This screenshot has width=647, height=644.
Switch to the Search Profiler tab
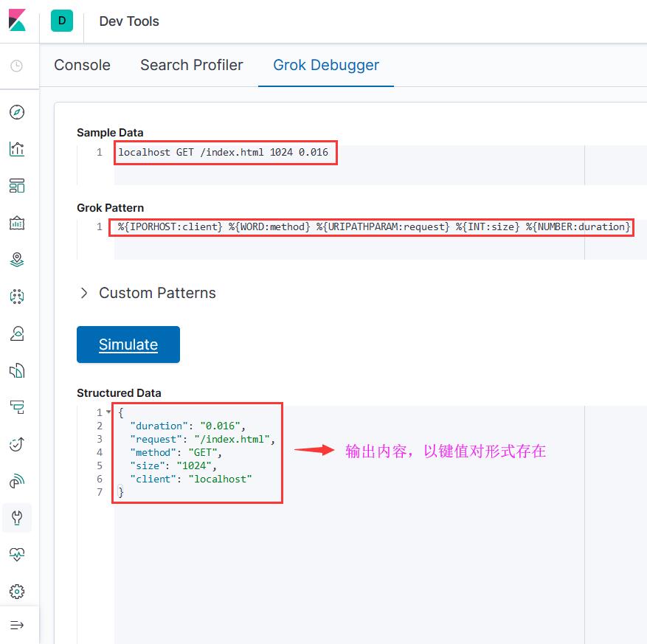click(192, 65)
